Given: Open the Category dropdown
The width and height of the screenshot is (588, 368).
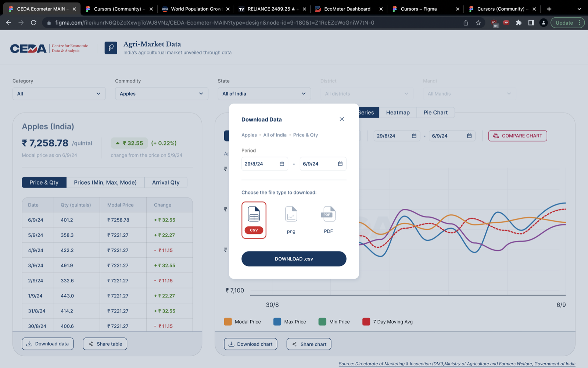Looking at the screenshot, I should (x=59, y=94).
